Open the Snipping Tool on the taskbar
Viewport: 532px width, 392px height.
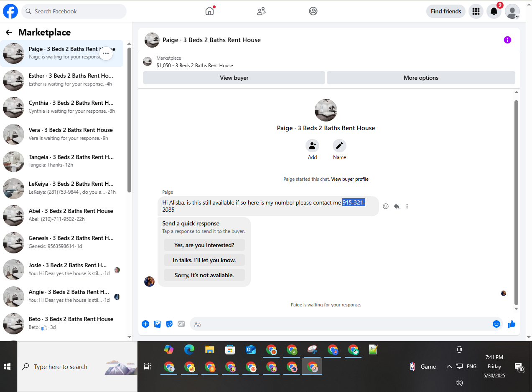tap(312, 349)
